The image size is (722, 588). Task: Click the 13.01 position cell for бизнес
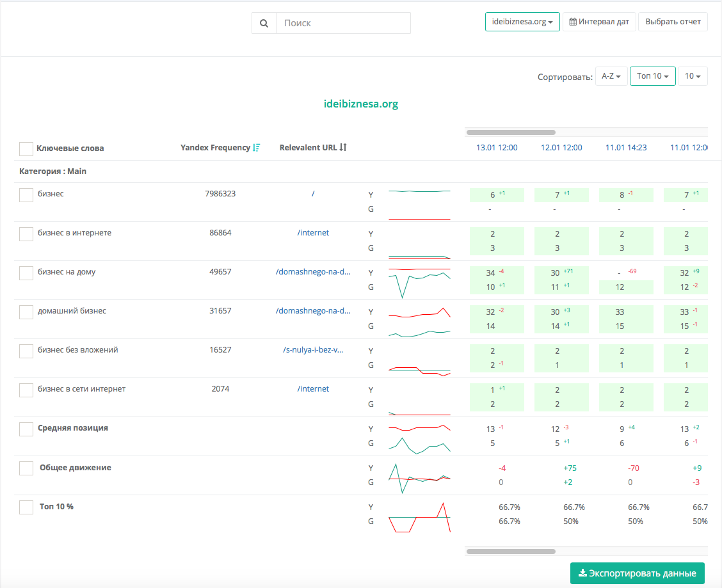pos(497,195)
